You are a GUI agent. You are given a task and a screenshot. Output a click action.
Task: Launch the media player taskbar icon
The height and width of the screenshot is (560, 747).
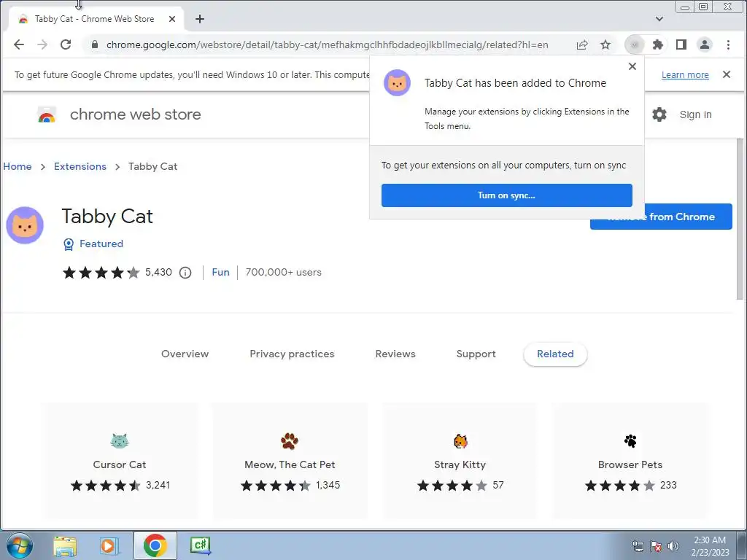pos(109,545)
